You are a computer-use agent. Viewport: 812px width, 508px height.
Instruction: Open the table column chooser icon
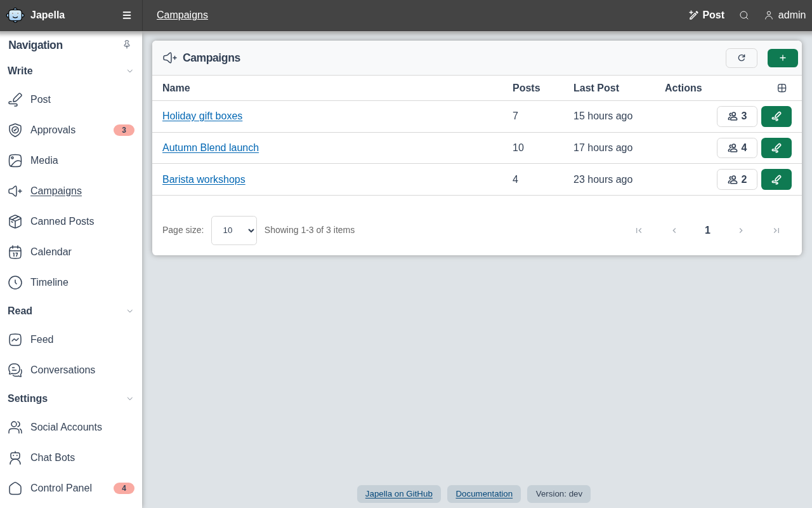point(782,88)
